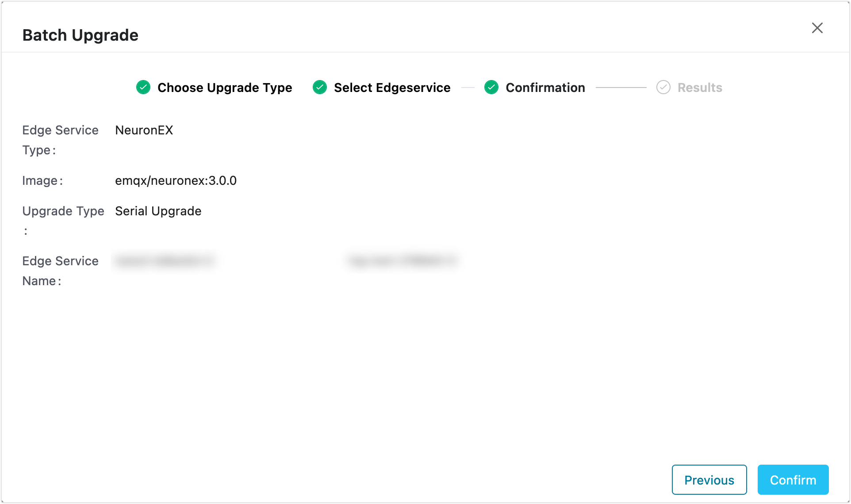851x504 pixels.
Task: Click the gray check icon beside Results
Action: pos(663,88)
